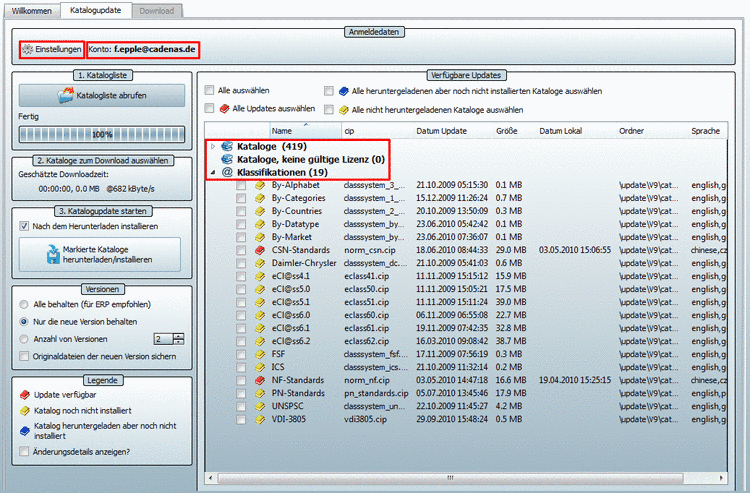
Task: Click red book icon in Legende Update verfügbar
Action: pos(24,395)
